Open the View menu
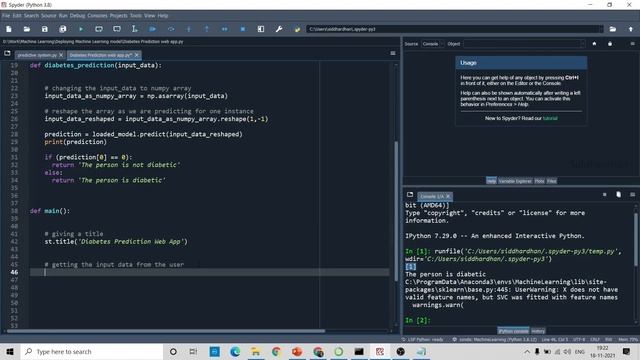 (149, 16)
